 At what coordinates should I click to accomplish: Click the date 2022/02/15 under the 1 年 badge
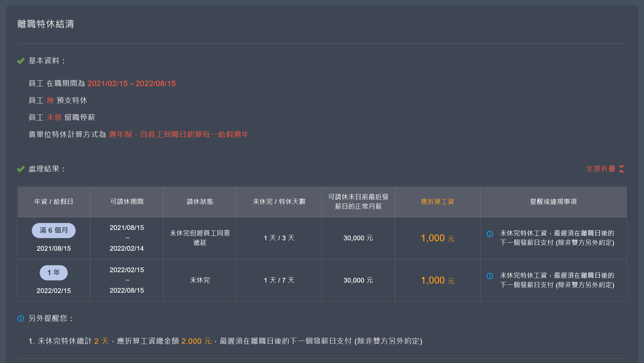54,290
